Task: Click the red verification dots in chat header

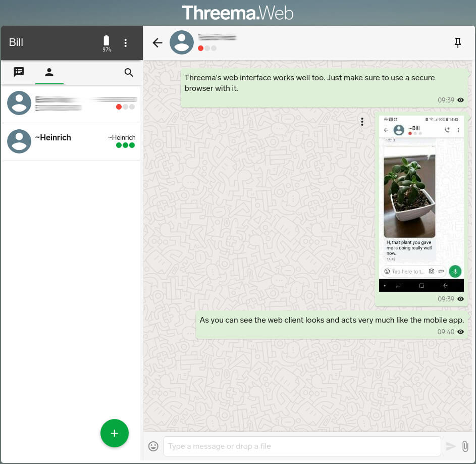Action: pos(207,48)
